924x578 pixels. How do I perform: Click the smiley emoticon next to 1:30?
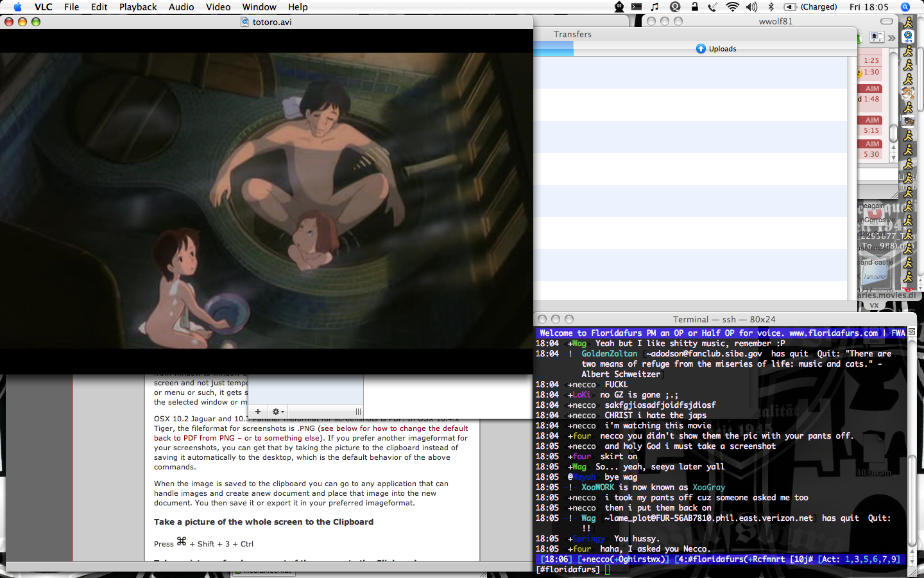[859, 73]
